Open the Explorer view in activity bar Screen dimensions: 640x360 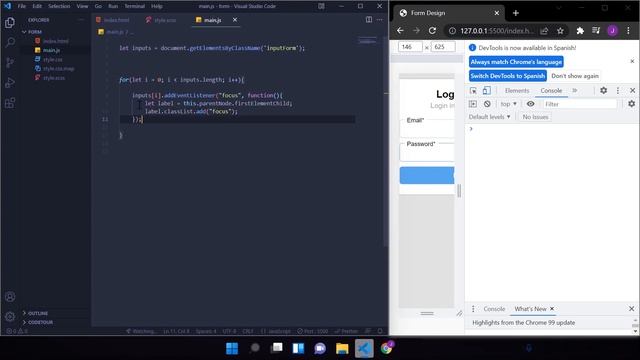10,22
